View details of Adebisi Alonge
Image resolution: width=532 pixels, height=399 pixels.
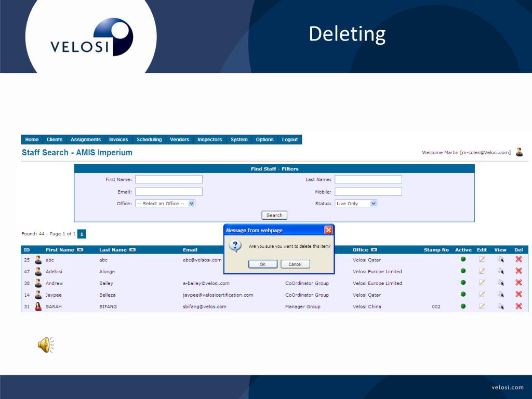click(500, 271)
